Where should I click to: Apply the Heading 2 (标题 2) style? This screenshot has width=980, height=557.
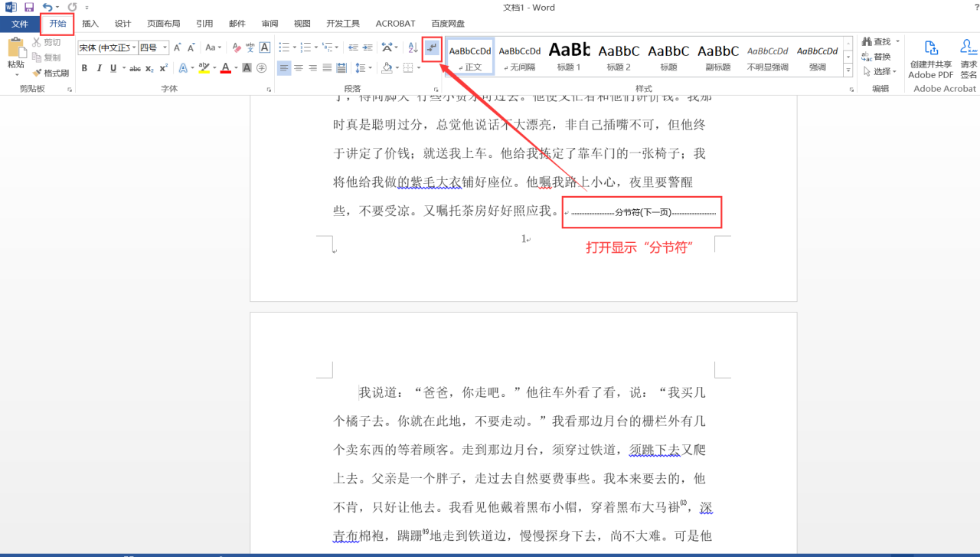(x=619, y=57)
